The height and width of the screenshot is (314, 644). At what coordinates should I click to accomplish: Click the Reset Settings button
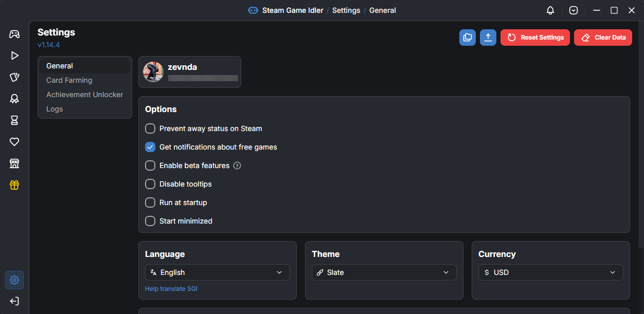coord(535,38)
